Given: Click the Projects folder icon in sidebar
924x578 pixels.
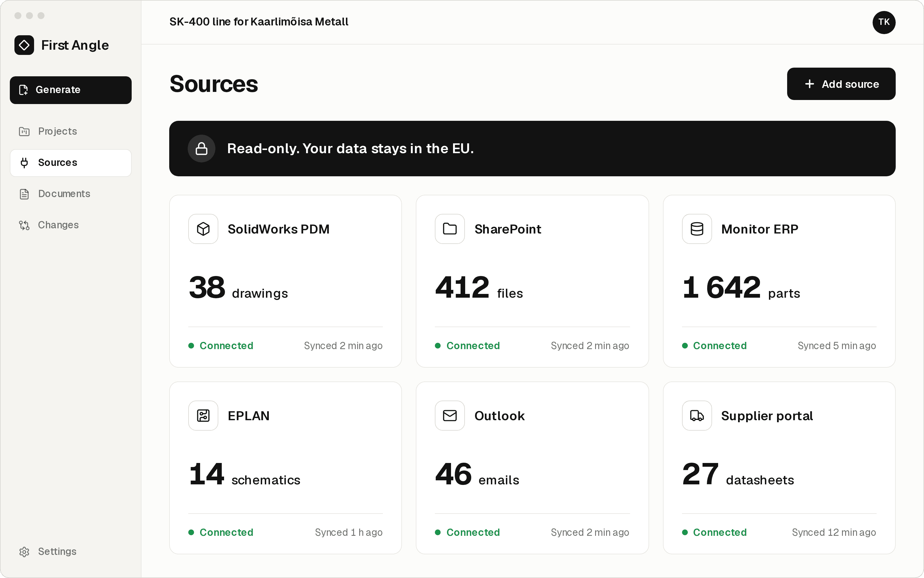Looking at the screenshot, I should coord(24,131).
